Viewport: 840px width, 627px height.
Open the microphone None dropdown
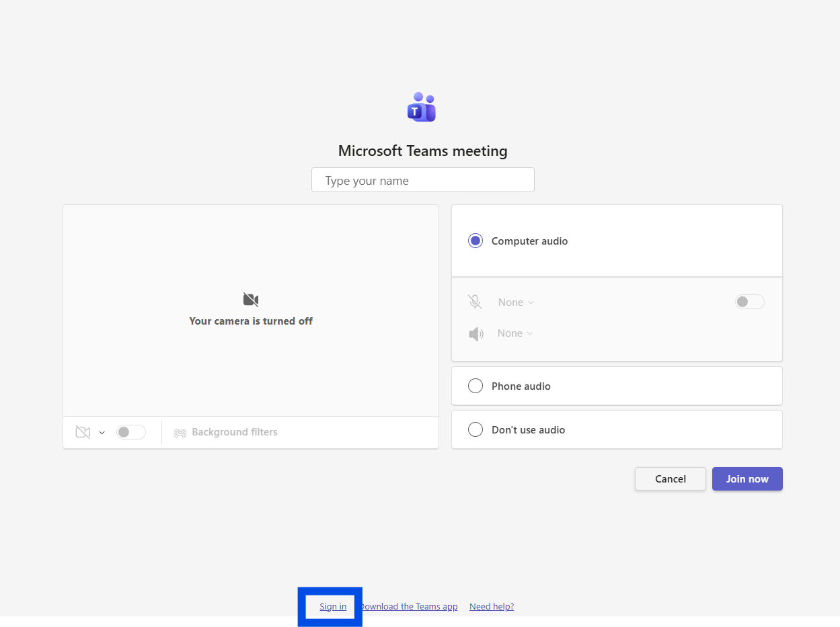tap(516, 302)
